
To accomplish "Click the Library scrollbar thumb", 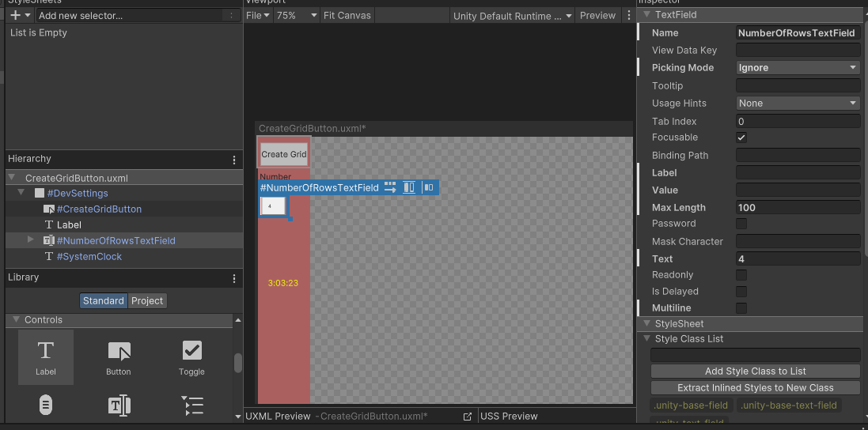I will pyautogui.click(x=238, y=363).
